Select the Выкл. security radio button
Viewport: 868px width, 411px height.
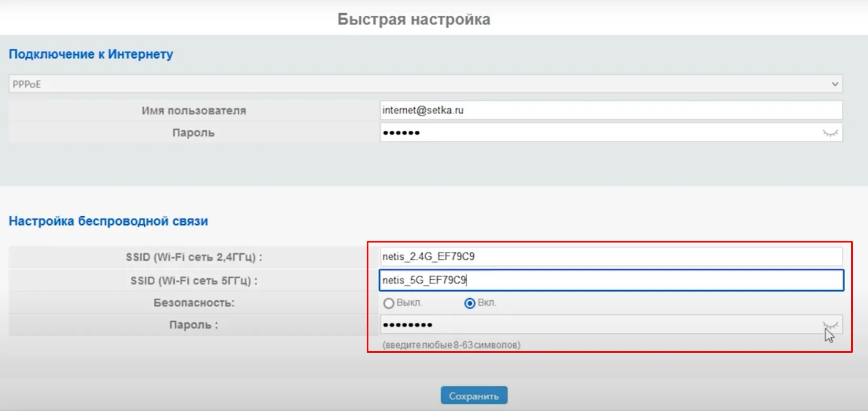[x=389, y=303]
